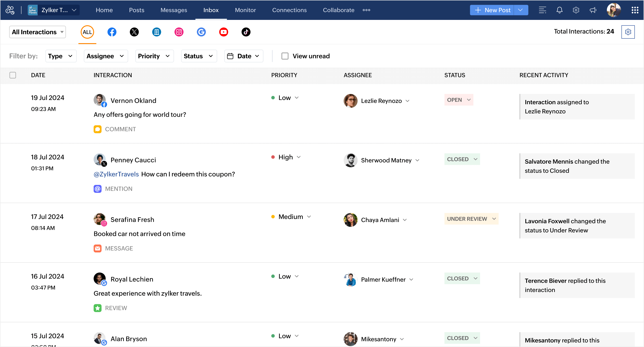The width and height of the screenshot is (644, 347).
Task: Open the notifications bell
Action: (559, 10)
